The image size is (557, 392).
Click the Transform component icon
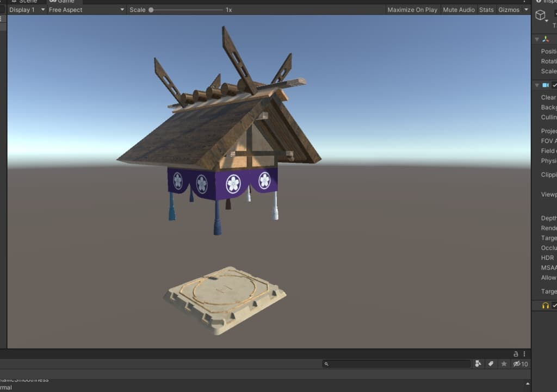point(546,39)
